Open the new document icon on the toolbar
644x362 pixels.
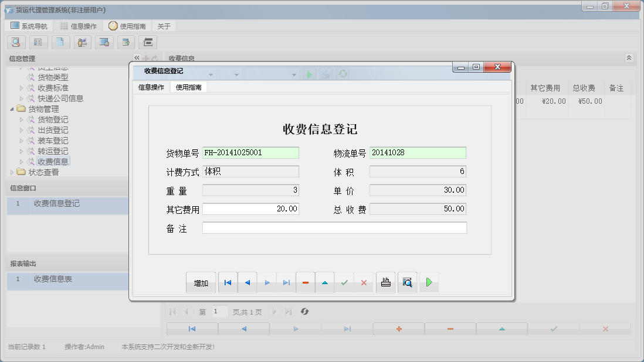pos(60,42)
